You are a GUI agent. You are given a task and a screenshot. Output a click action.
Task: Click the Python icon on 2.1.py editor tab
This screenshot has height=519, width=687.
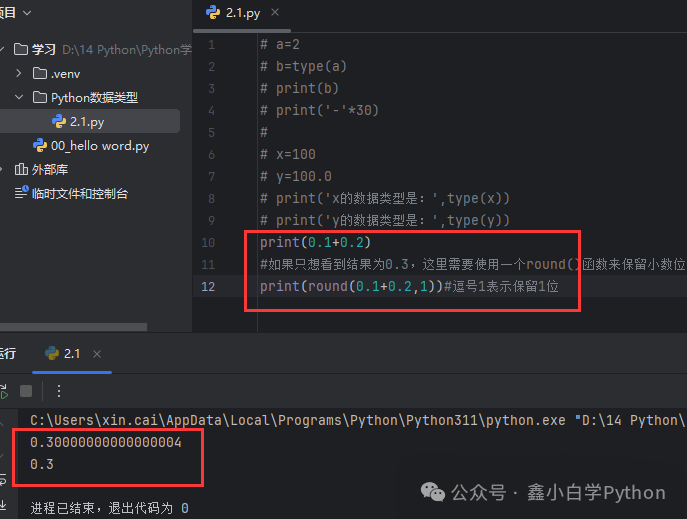(213, 13)
